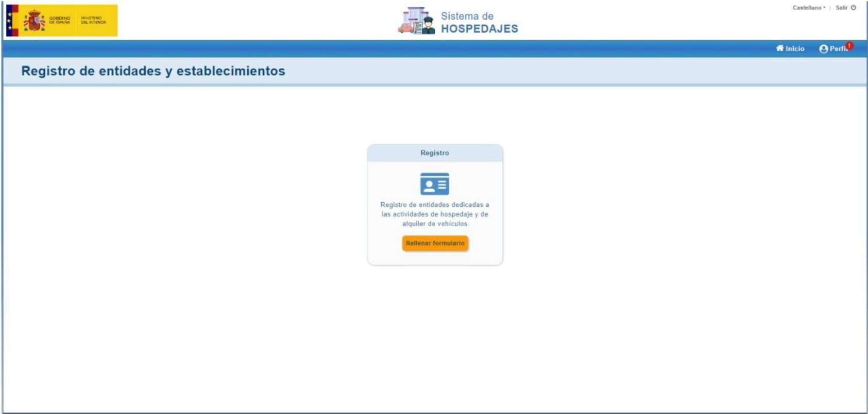The width and height of the screenshot is (868, 414).
Task: Click the Registro de entidades description text
Action: pos(434,214)
